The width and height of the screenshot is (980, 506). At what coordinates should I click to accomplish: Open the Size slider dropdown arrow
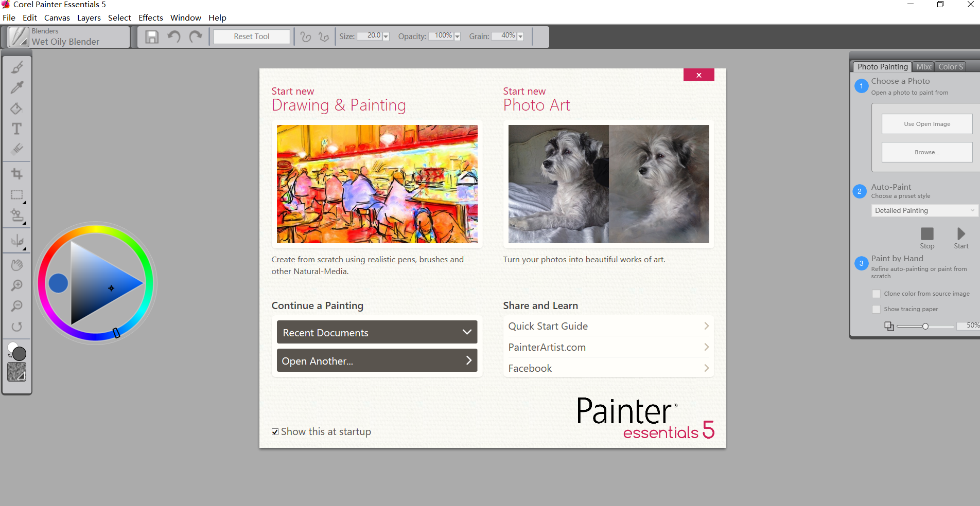[x=386, y=37]
